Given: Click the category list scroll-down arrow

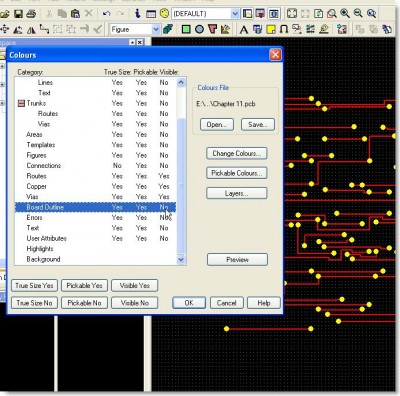Looking at the screenshot, I should click(181, 259).
